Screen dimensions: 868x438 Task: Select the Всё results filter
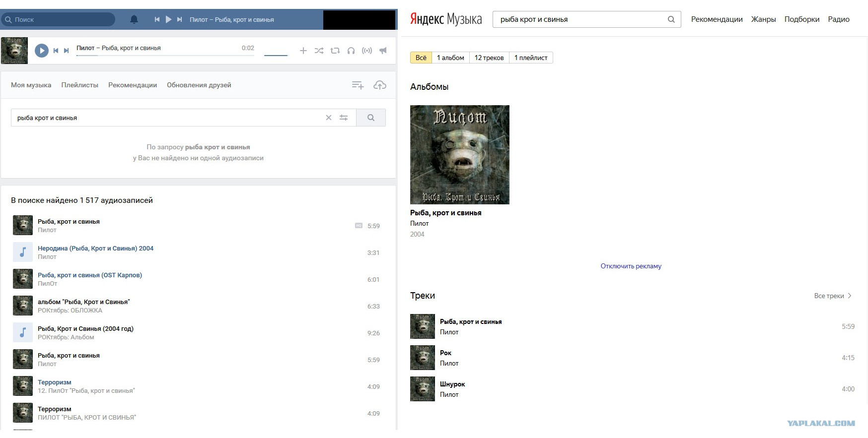421,58
